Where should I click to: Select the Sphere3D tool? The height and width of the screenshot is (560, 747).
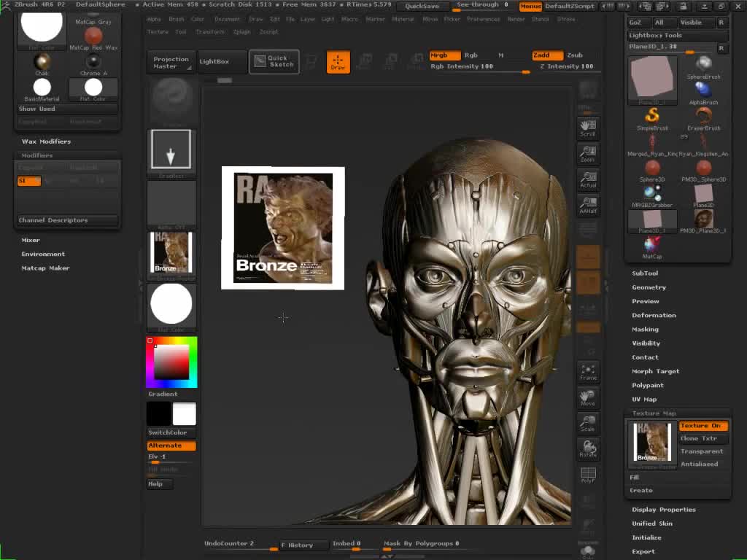coord(652,171)
